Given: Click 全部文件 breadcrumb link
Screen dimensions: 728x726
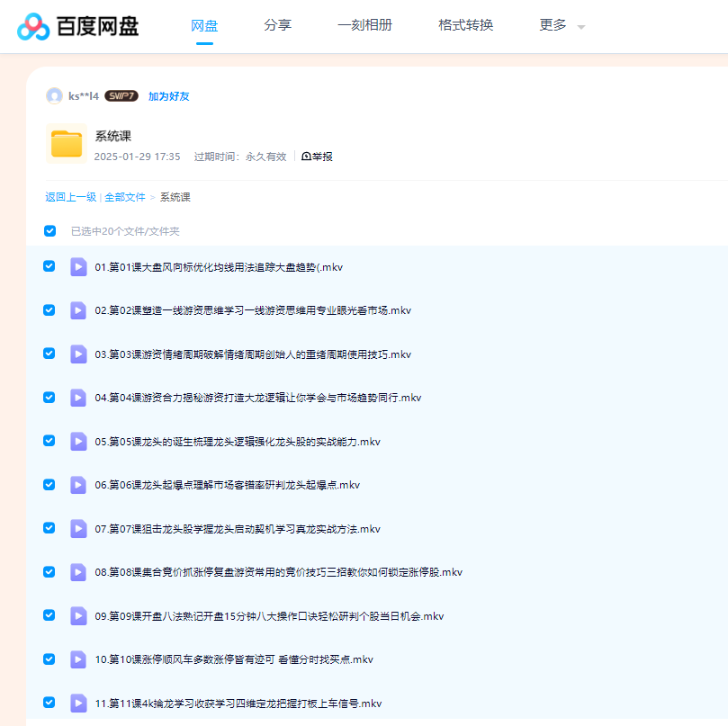Looking at the screenshot, I should click(x=125, y=197).
